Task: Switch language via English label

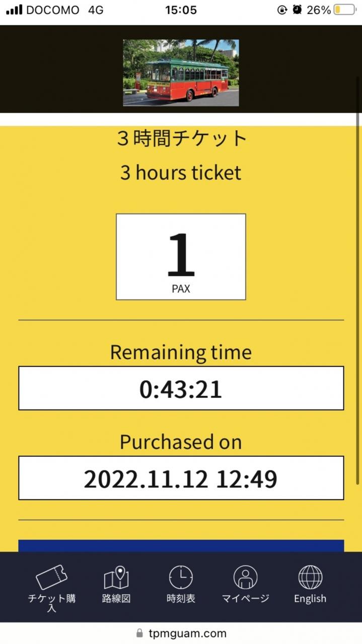Action: tap(310, 599)
